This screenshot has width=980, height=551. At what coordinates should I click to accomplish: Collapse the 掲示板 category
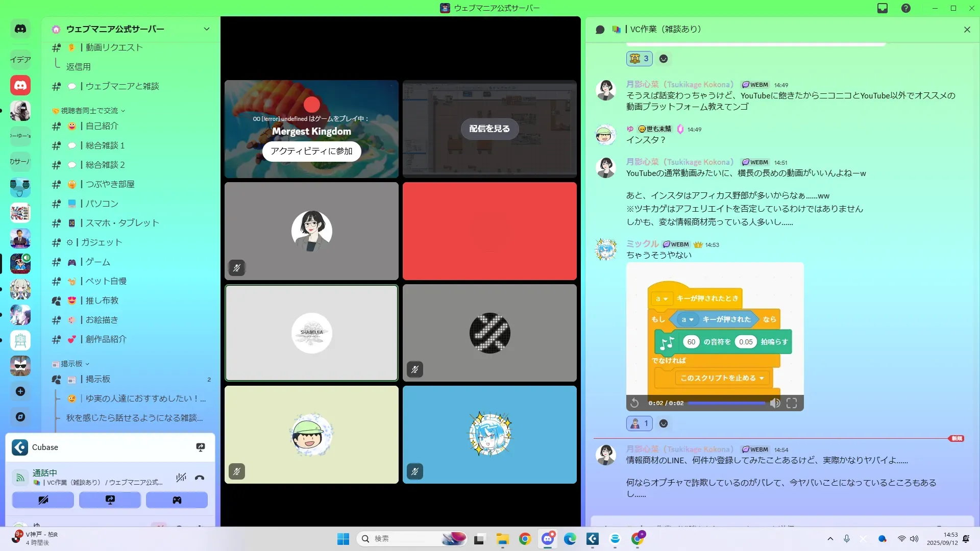coord(71,364)
